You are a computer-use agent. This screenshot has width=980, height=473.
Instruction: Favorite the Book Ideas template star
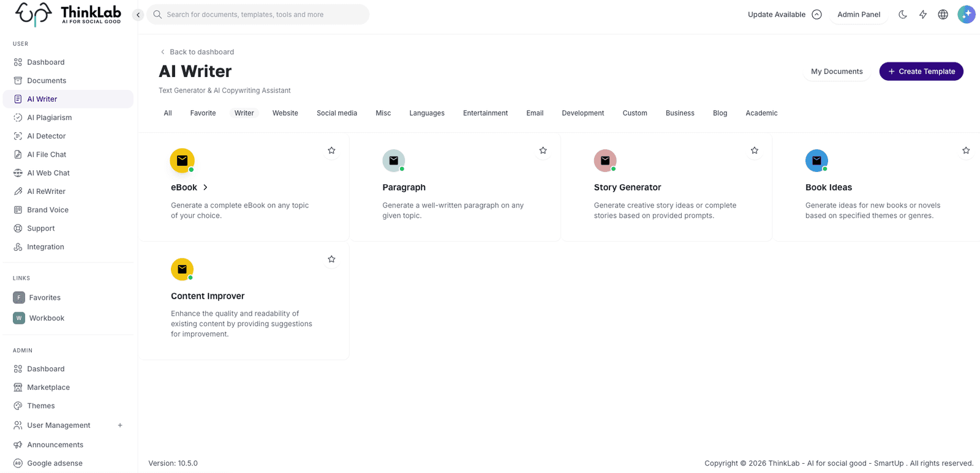pos(966,151)
